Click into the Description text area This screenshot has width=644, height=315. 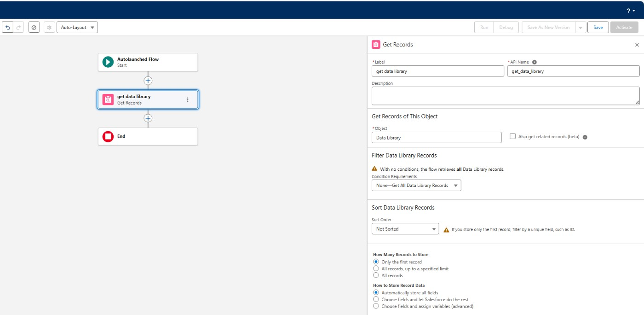tap(505, 96)
